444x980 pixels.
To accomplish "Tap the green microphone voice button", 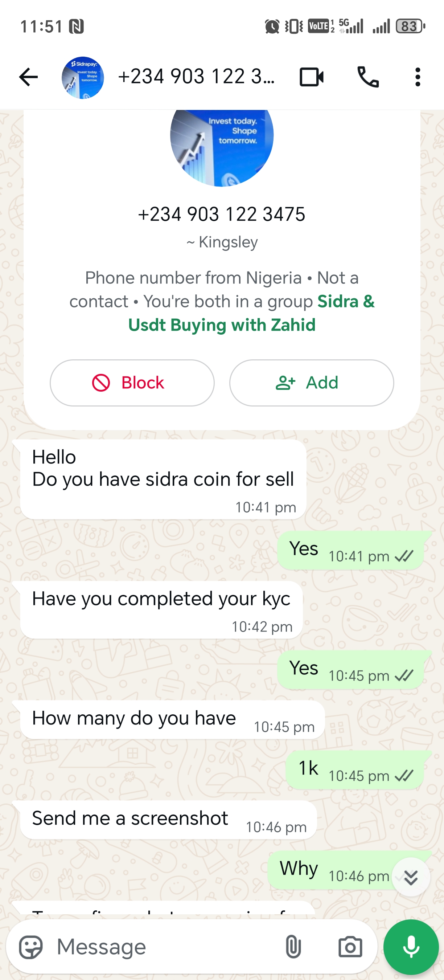I will pos(411,947).
